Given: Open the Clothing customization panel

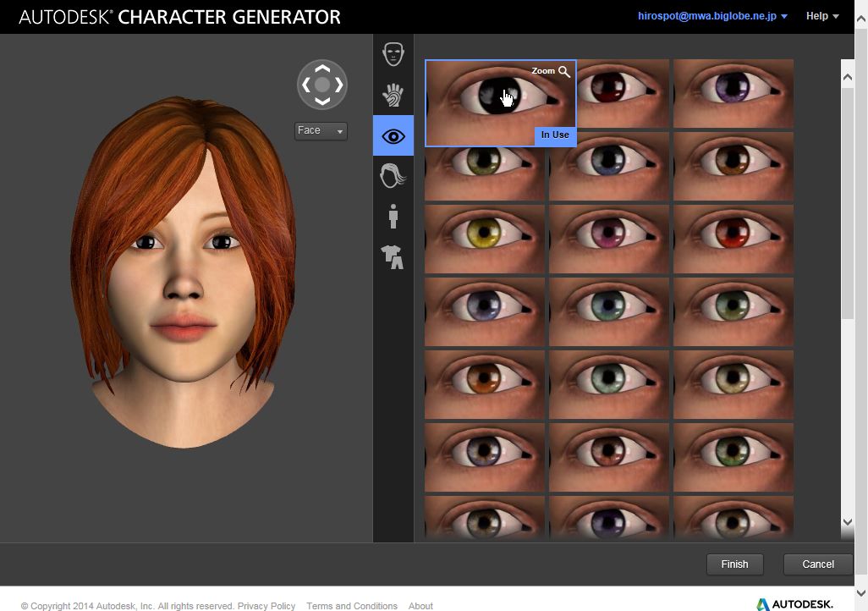Looking at the screenshot, I should tap(393, 256).
